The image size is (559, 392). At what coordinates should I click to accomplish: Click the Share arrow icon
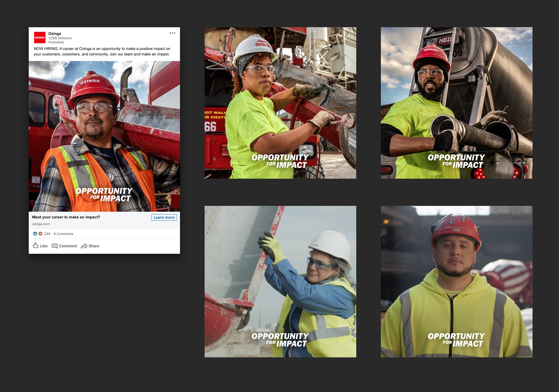coord(84,246)
